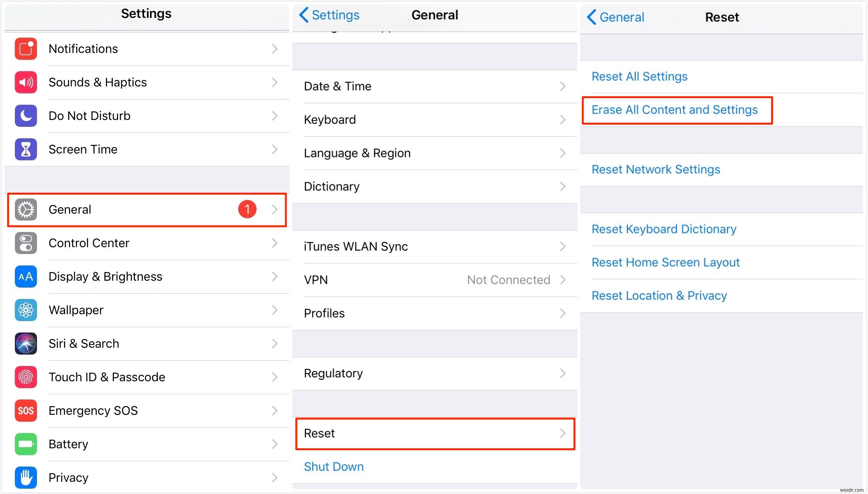This screenshot has height=494, width=868.
Task: Click Reset Location & Privacy link
Action: [x=660, y=296]
